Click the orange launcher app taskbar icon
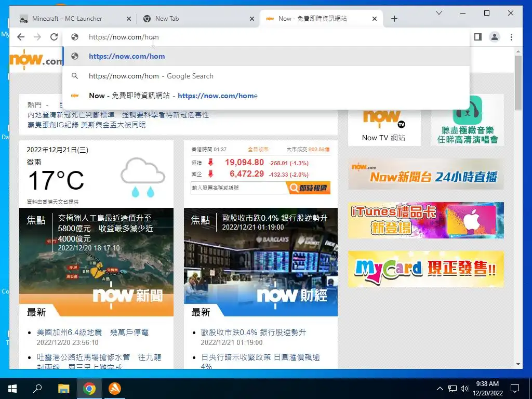 coord(115,389)
